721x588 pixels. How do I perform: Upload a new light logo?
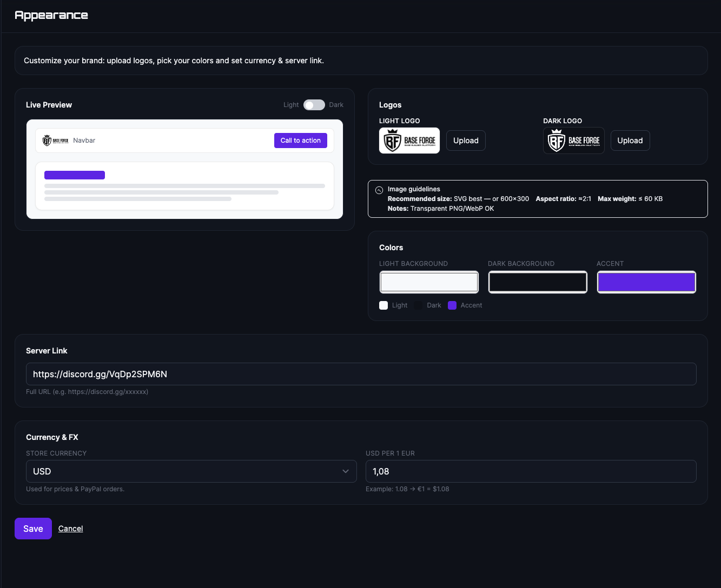tap(466, 141)
